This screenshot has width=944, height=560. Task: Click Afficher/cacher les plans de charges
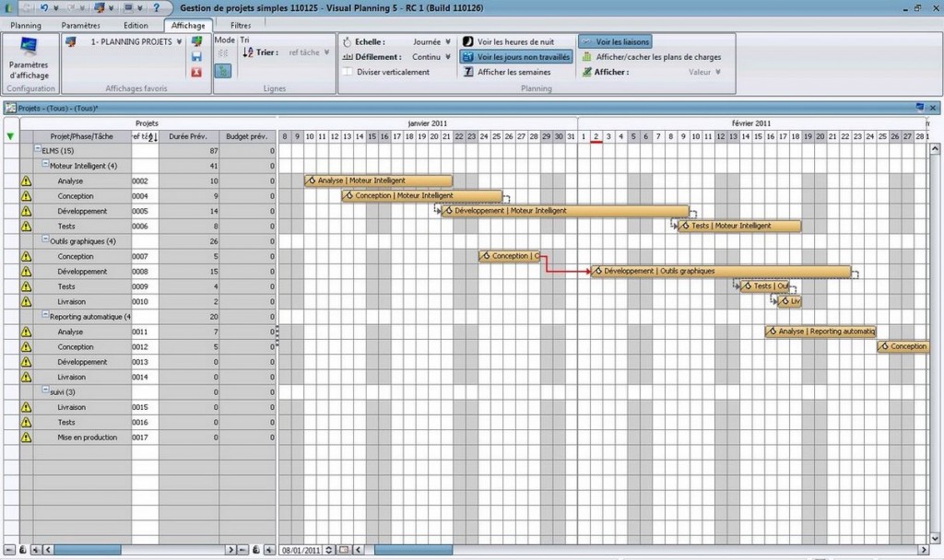pyautogui.click(x=652, y=56)
